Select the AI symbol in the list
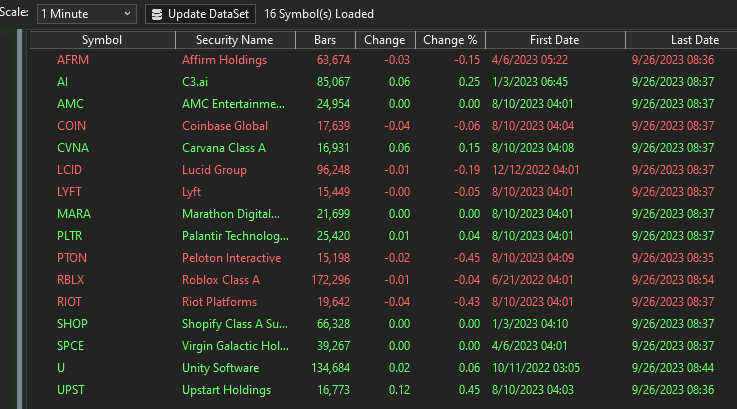The height and width of the screenshot is (409, 737). pos(63,82)
